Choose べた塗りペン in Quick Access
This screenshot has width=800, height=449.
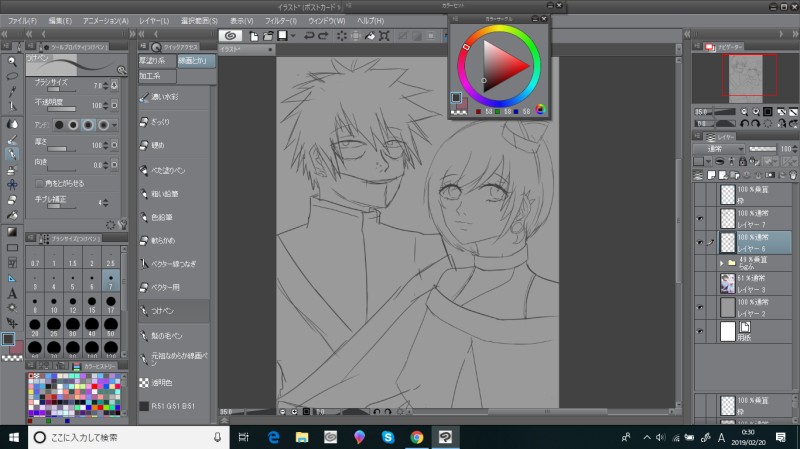tap(174, 170)
